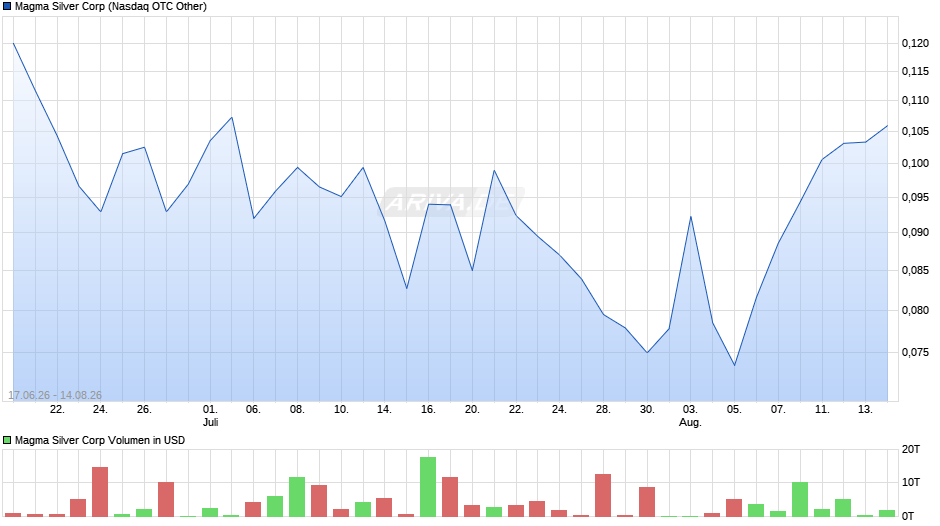This screenshot has height=526, width=940.
Task: Click the blue Magma Silver Corp legend square
Action: [7, 7]
